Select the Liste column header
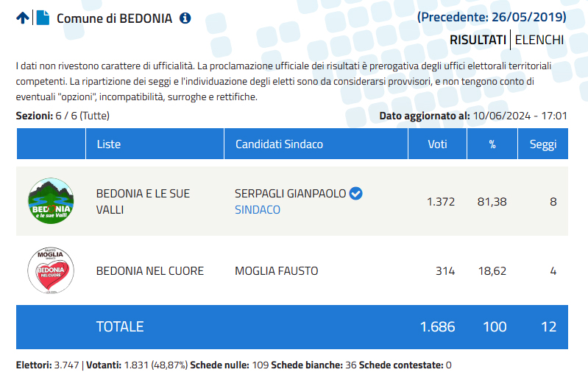588x375 pixels. pyautogui.click(x=155, y=144)
